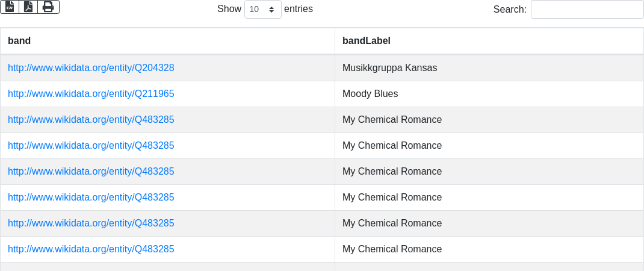
Task: Open the show entries count dropdown
Action: click(262, 9)
